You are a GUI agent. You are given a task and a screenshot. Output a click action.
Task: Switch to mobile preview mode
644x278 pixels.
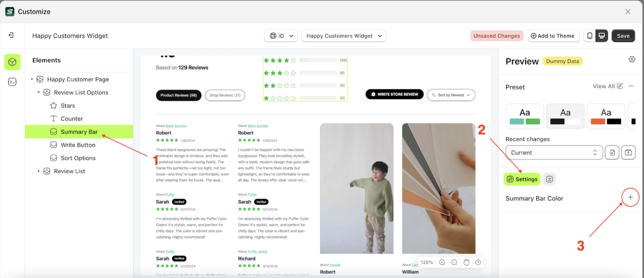[590, 36]
